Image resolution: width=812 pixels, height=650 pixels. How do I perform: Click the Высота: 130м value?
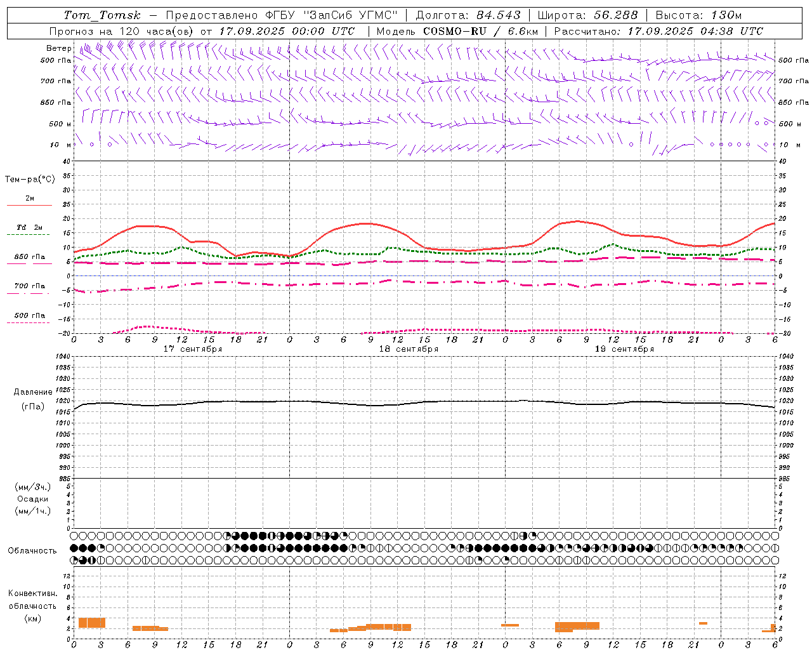698,15
